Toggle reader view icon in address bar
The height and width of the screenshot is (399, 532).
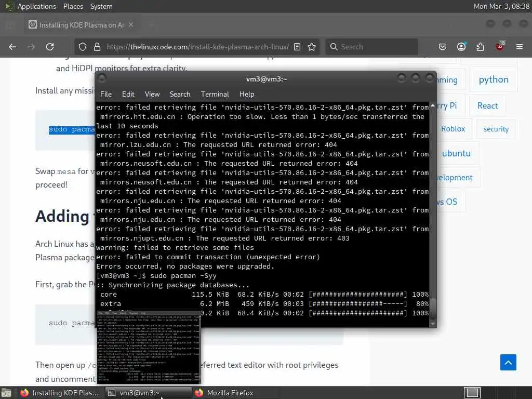coord(297,47)
